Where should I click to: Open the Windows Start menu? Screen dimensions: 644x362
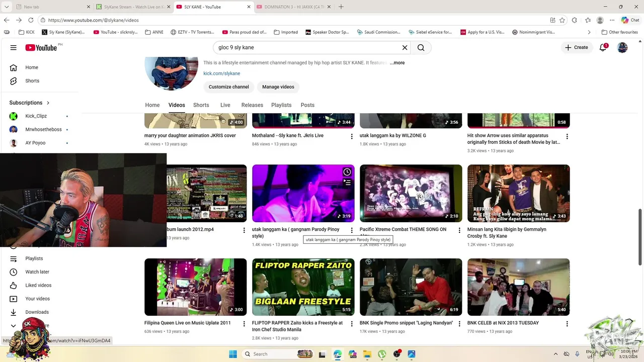click(233, 354)
